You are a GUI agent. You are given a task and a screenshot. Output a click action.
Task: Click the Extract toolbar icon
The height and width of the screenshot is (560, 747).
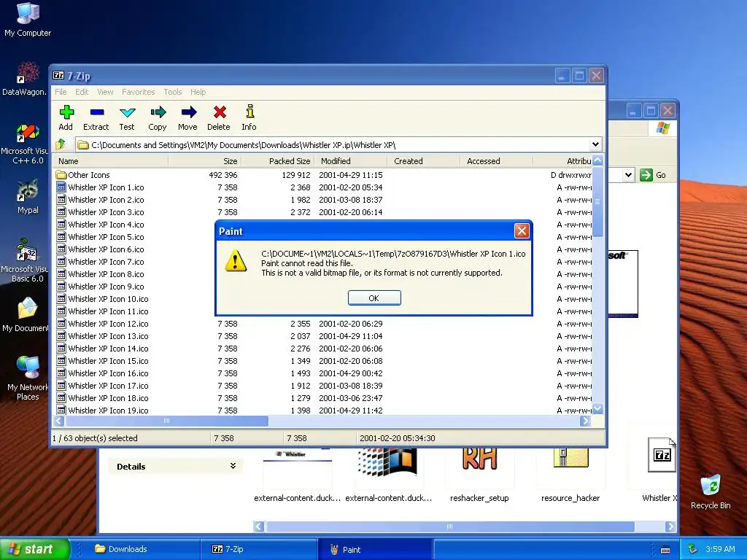97,112
